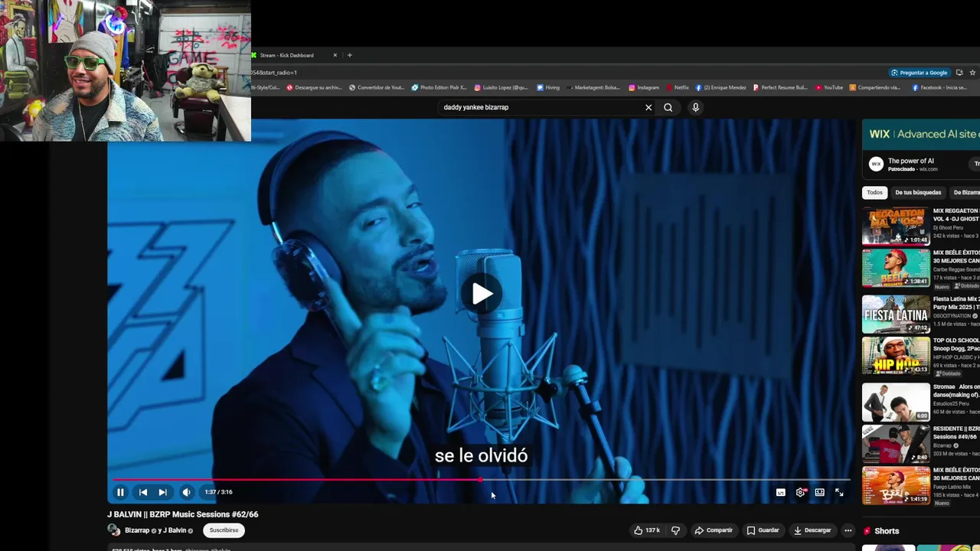The width and height of the screenshot is (980, 551).
Task: Open the Mix Beéle 1:41:19 thumbnail
Action: point(896,486)
